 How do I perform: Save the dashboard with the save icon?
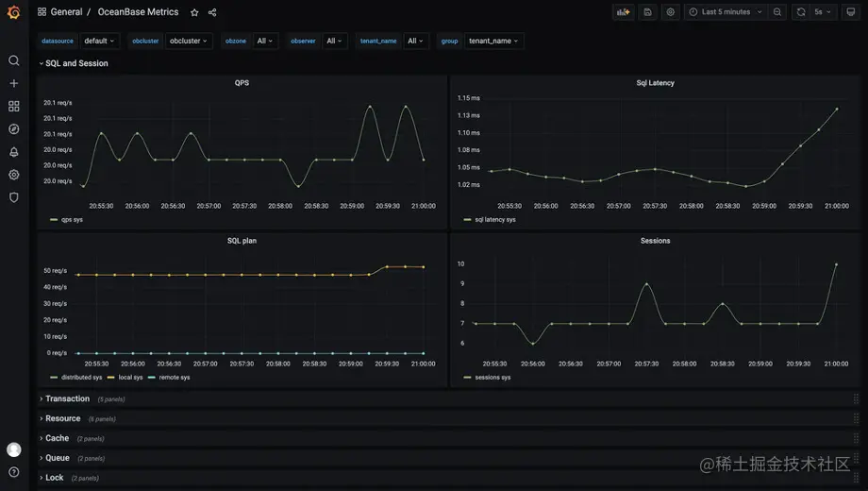(647, 11)
